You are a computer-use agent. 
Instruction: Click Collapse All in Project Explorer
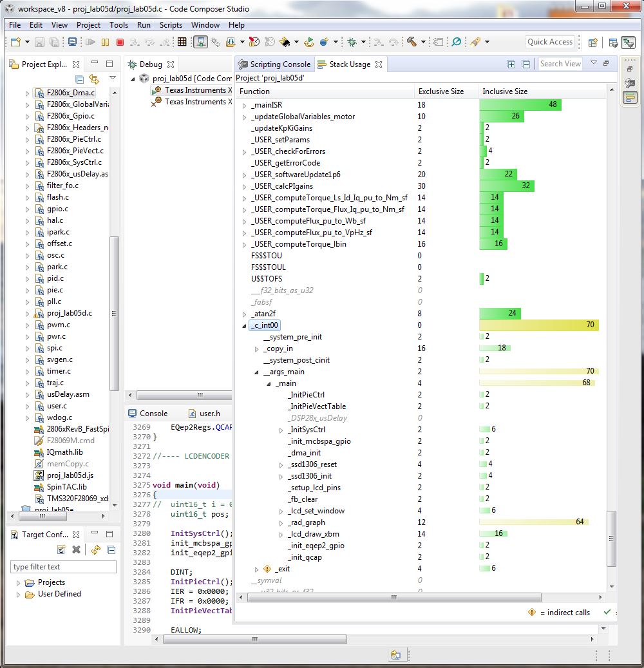point(80,79)
